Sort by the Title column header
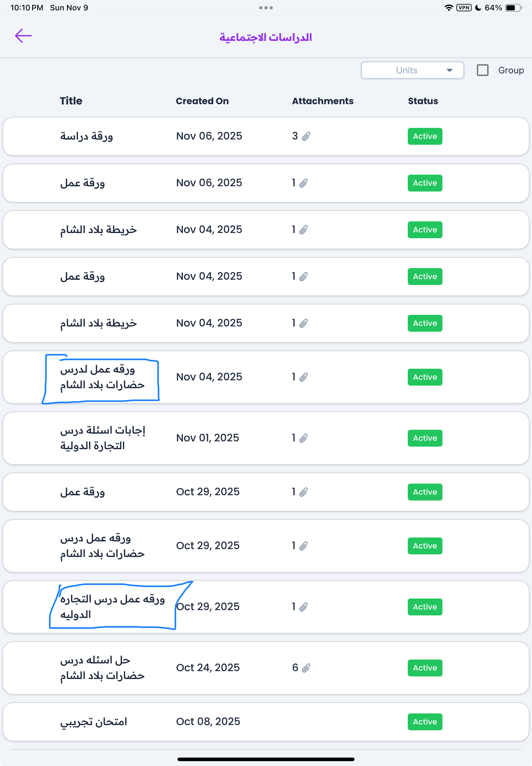Screen dimensions: 532x766 (x=71, y=101)
